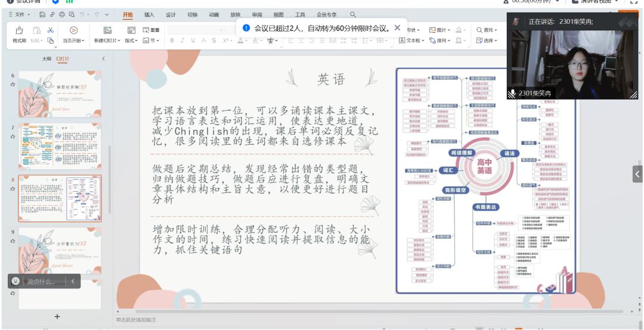Switch to the 放映 ribbon tab
This screenshot has height=330, width=644.
coord(236,15)
